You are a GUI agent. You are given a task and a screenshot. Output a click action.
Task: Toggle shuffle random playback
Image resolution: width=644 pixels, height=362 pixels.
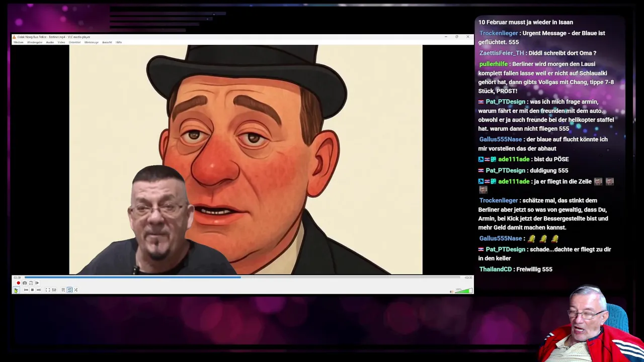(x=76, y=290)
